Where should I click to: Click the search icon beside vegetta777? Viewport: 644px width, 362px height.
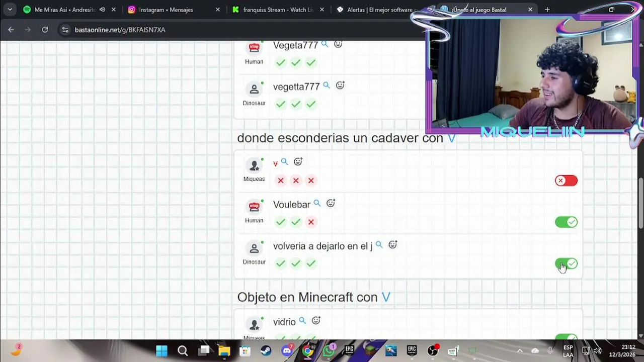pos(327,85)
